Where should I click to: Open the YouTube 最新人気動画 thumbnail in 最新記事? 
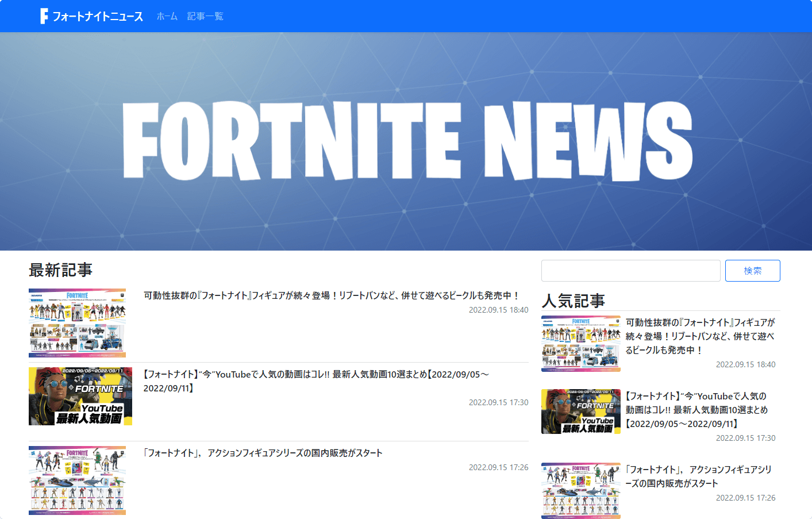point(80,397)
